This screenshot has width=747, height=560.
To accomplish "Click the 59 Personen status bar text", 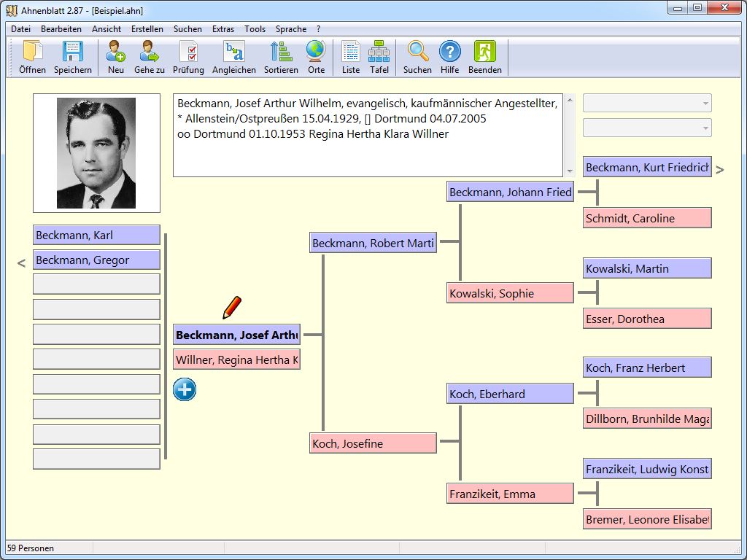I will 31,548.
